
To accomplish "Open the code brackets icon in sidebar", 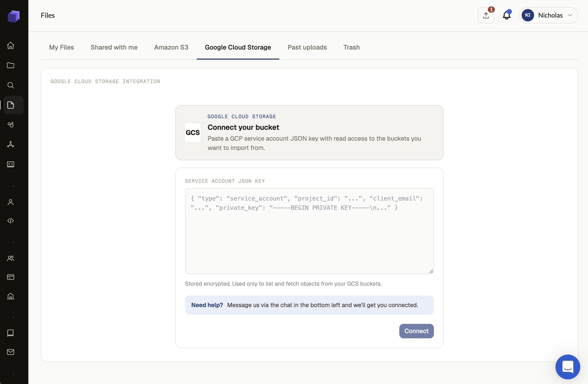I will pyautogui.click(x=11, y=221).
